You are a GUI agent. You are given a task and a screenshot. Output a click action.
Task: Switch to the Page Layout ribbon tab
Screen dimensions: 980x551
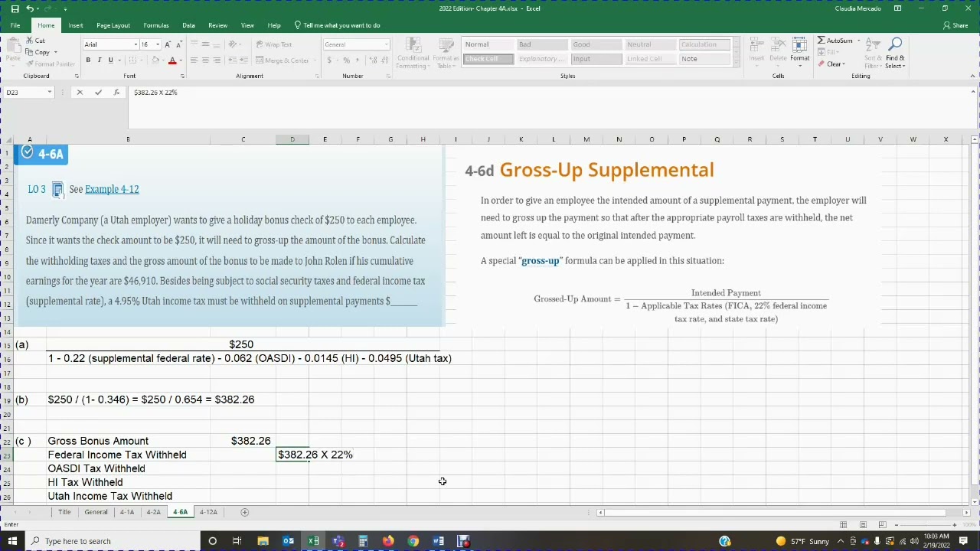[x=113, y=25]
